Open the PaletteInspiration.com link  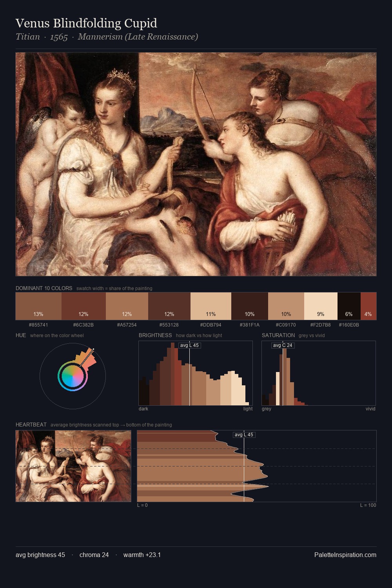(345, 555)
